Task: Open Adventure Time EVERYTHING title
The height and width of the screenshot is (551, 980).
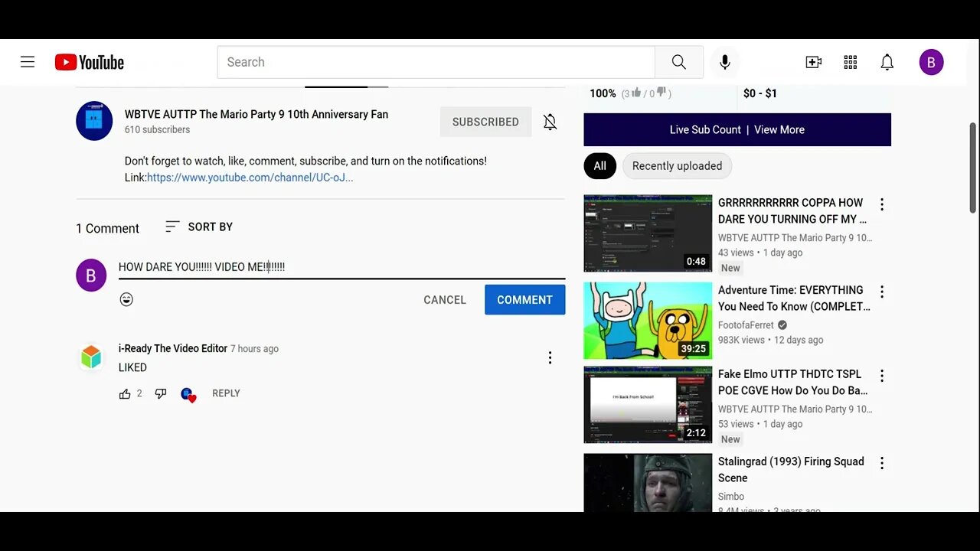Action: coord(794,298)
